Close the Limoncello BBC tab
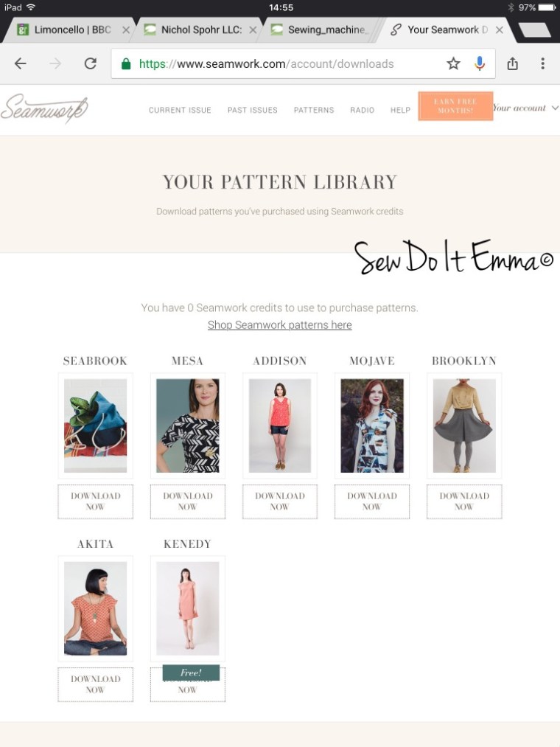The width and height of the screenshot is (560, 747). (126, 29)
